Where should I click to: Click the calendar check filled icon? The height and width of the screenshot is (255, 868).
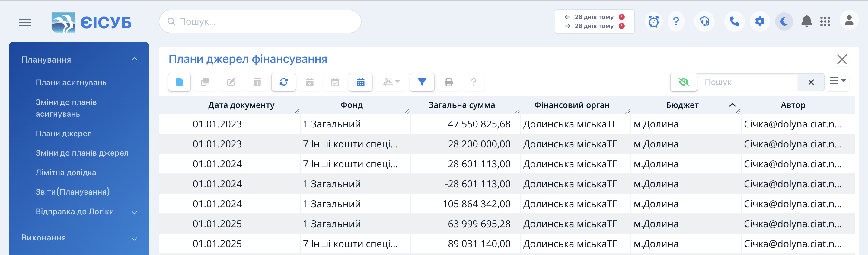point(310,82)
